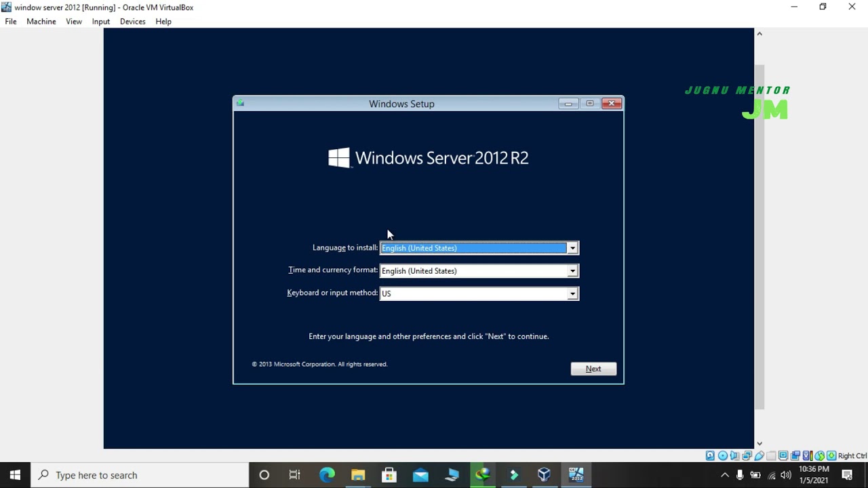Click the audio status icon in VirtualBox
Image resolution: width=868 pixels, height=488 pixels.
coord(734,455)
